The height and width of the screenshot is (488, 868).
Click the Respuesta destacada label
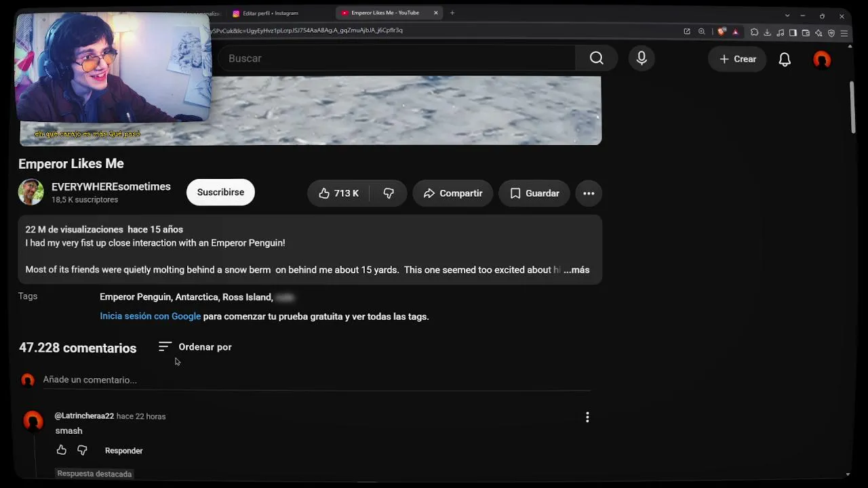tap(94, 474)
